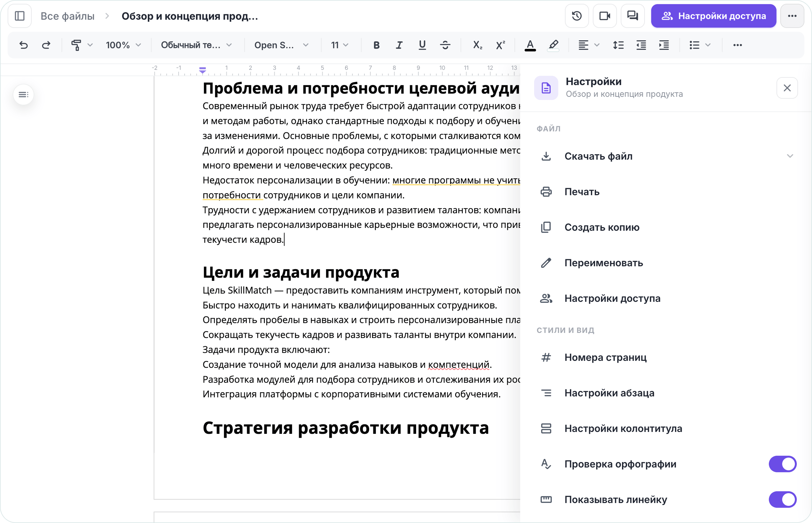Open the 100% zoom dropdown
The height and width of the screenshot is (523, 812).
123,45
